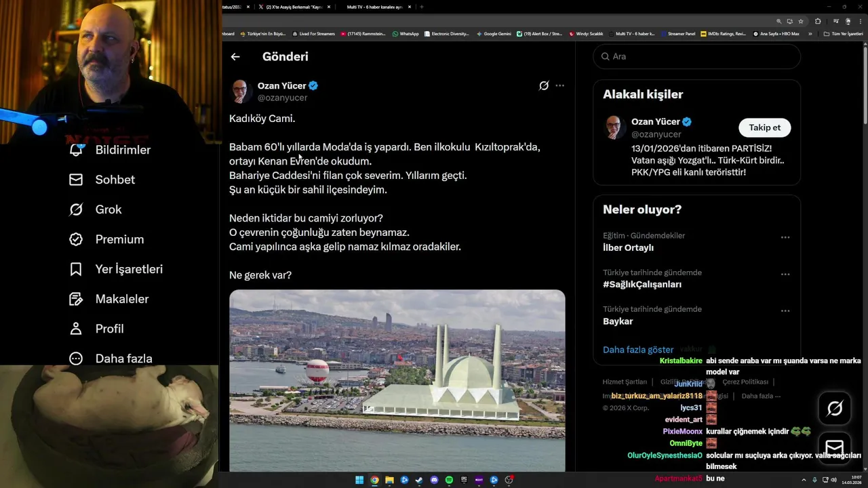Bookmark this page with the star icon
The height and width of the screenshot is (488, 868).
pos(801,21)
